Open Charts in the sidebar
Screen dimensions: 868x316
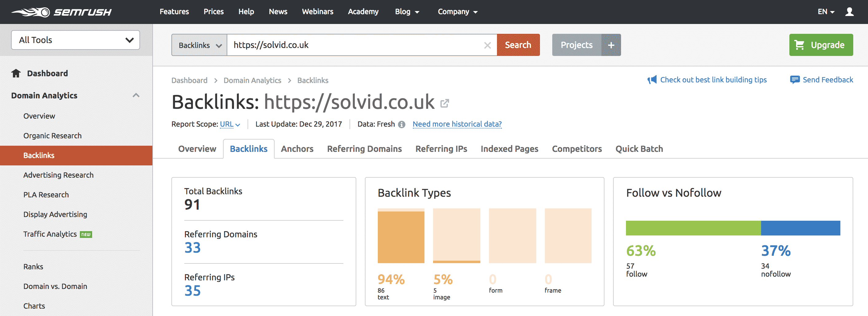pos(34,306)
